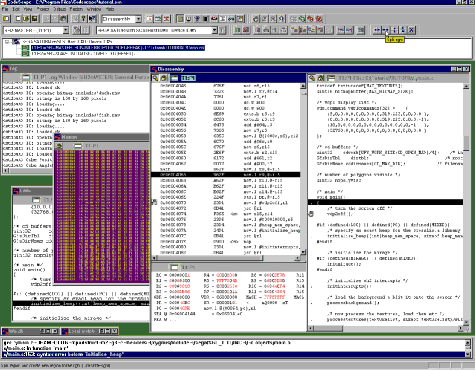Click the Disassembly horizontal scrollbar thumb
475x370 pixels.
tap(209, 258)
